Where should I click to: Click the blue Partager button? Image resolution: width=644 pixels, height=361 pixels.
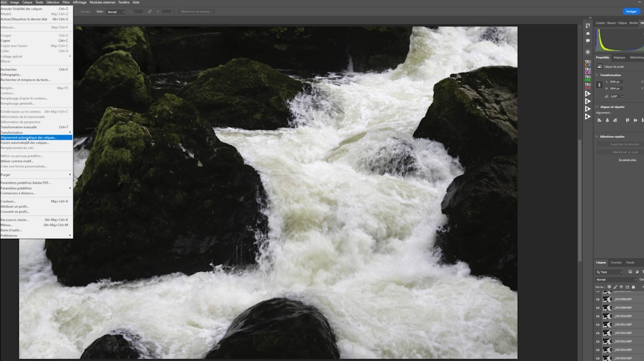tap(631, 11)
